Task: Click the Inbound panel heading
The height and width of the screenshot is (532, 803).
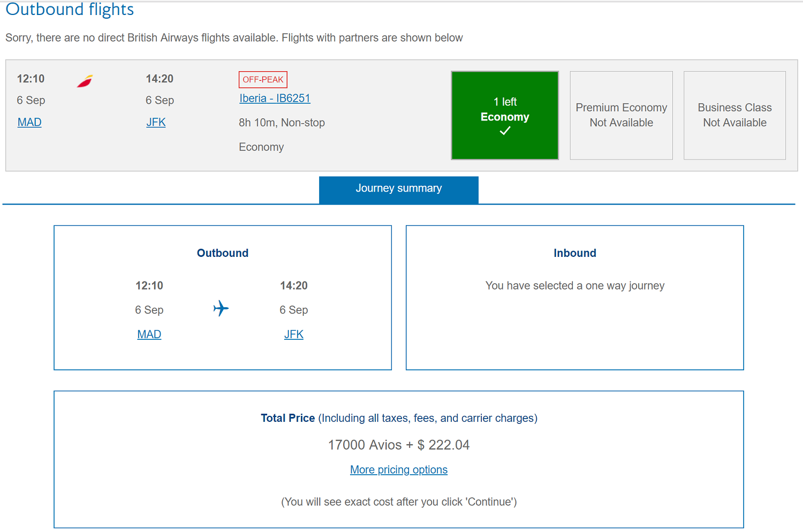Action: pyautogui.click(x=574, y=253)
